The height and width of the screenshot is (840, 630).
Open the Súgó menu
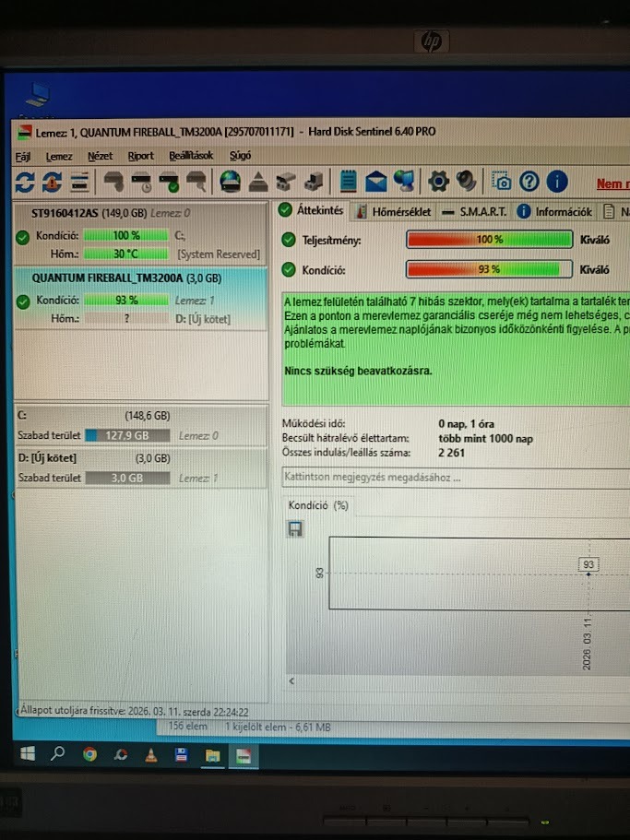click(x=240, y=155)
